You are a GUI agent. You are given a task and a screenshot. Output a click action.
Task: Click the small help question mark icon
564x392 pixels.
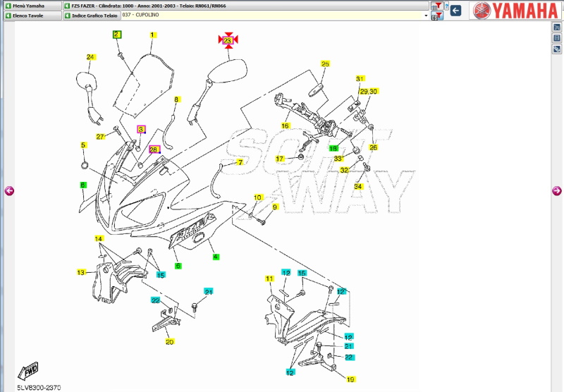click(x=446, y=6)
